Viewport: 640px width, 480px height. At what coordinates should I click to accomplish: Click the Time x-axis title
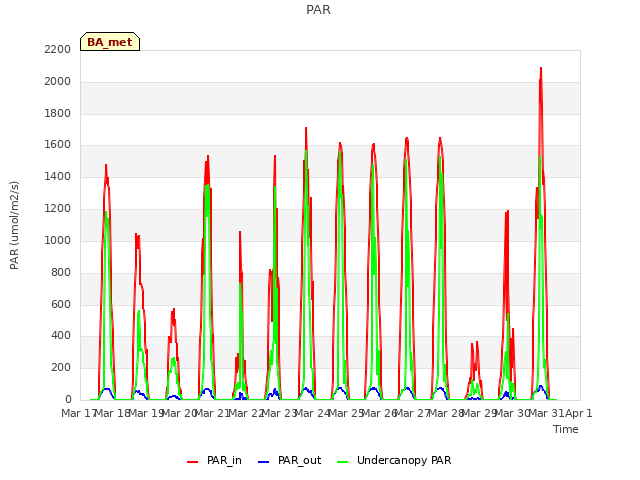pyautogui.click(x=566, y=429)
